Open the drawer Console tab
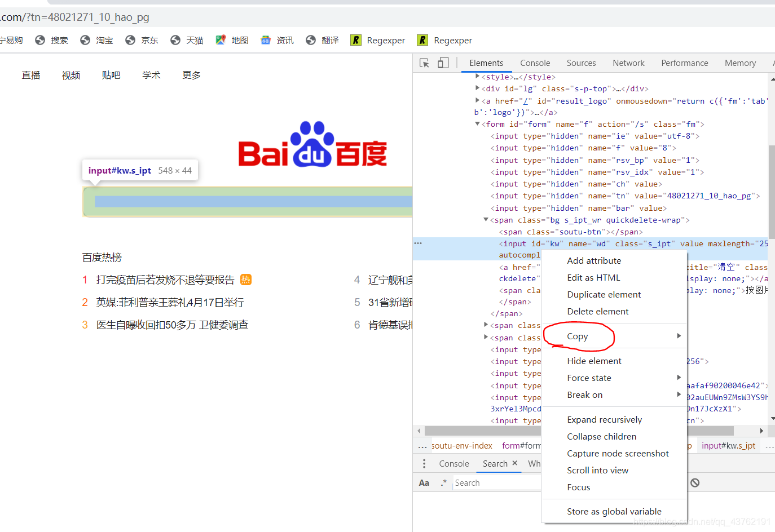Image resolution: width=775 pixels, height=532 pixels. click(x=454, y=463)
